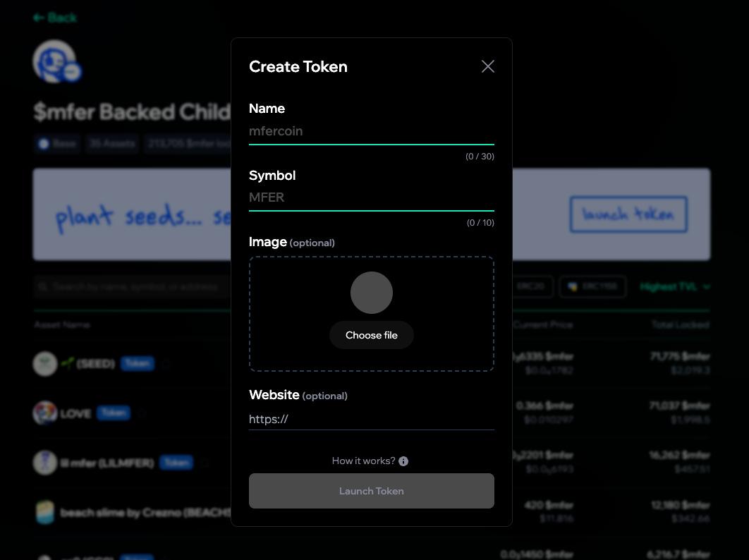The width and height of the screenshot is (749, 560).
Task: Click the Asset Name column header
Action: pyautogui.click(x=62, y=325)
